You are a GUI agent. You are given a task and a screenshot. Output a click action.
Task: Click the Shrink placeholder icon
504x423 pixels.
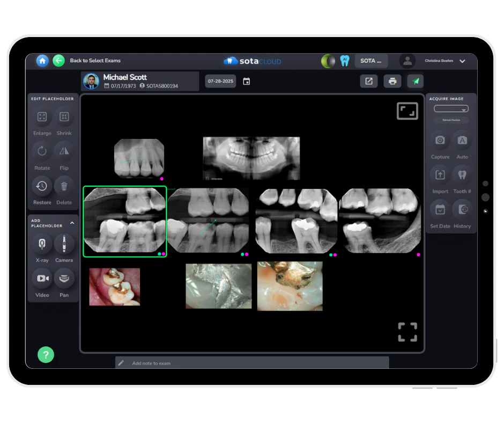pos(64,117)
